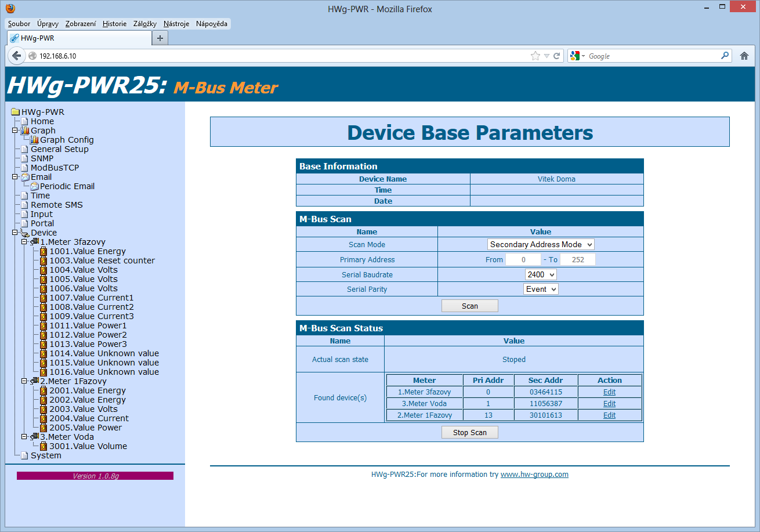Screen dimensions: 760x532
Task: Click the Device node icon in tree
Action: [25, 233]
